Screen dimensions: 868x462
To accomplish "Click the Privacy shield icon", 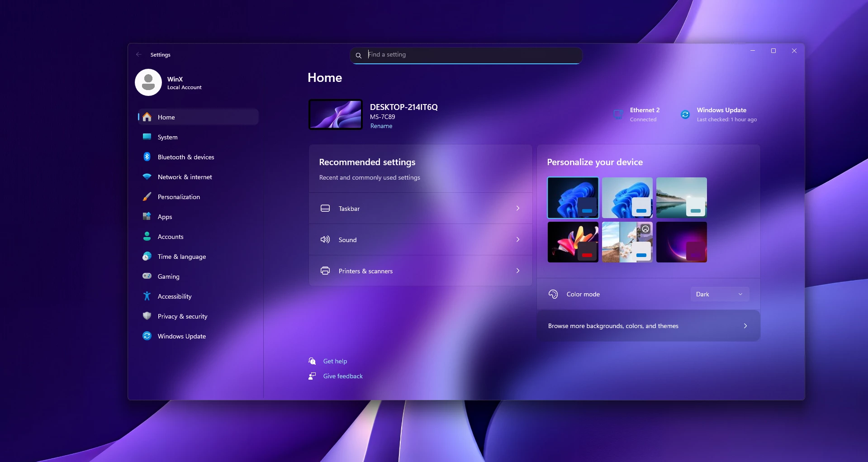I will [147, 316].
